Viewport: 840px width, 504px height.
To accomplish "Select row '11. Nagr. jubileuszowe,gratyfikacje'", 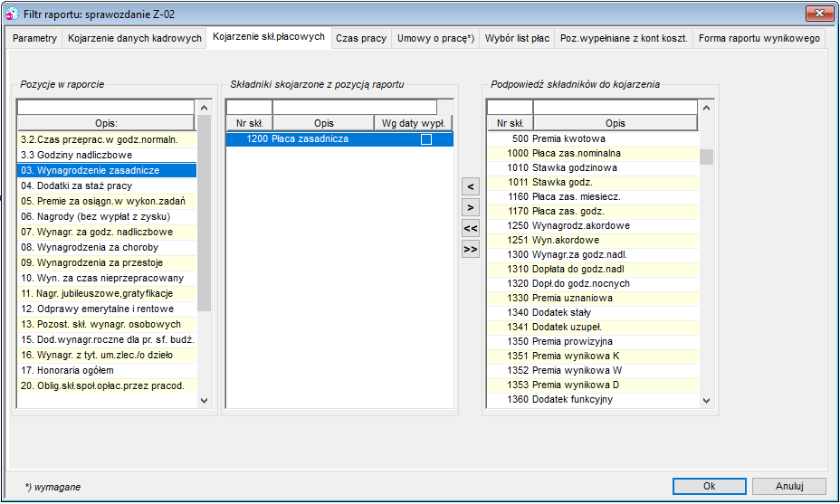I will 107,293.
